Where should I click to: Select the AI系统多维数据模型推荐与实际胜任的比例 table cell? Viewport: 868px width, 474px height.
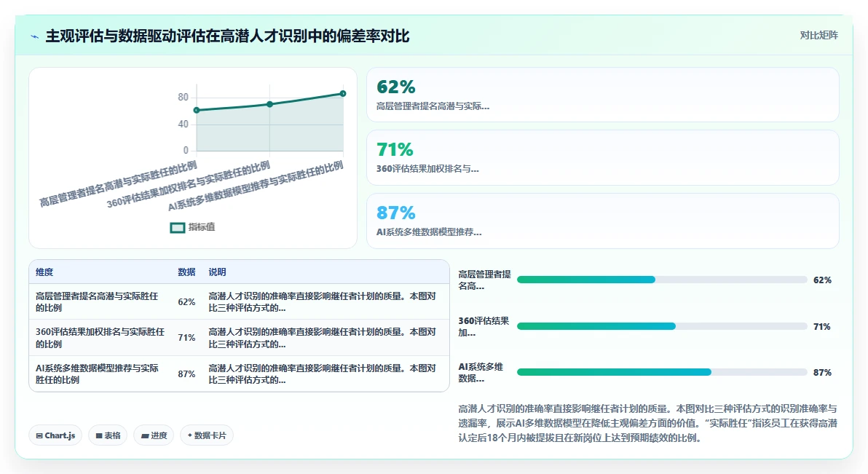[100, 374]
